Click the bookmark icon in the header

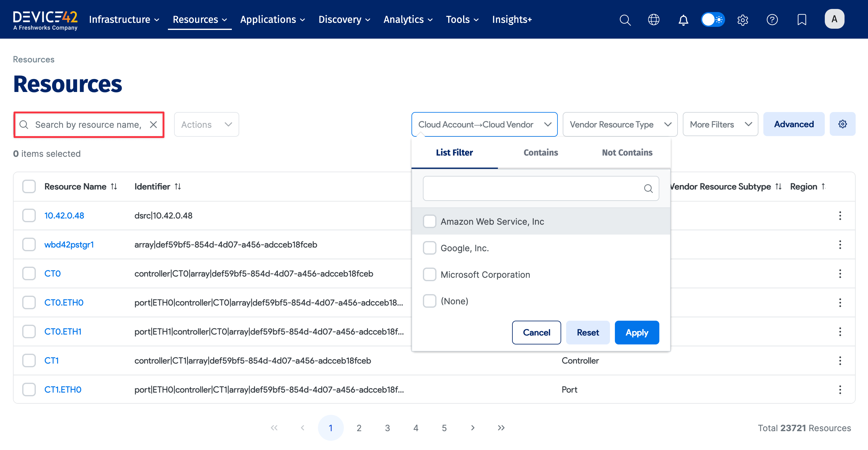pos(802,19)
